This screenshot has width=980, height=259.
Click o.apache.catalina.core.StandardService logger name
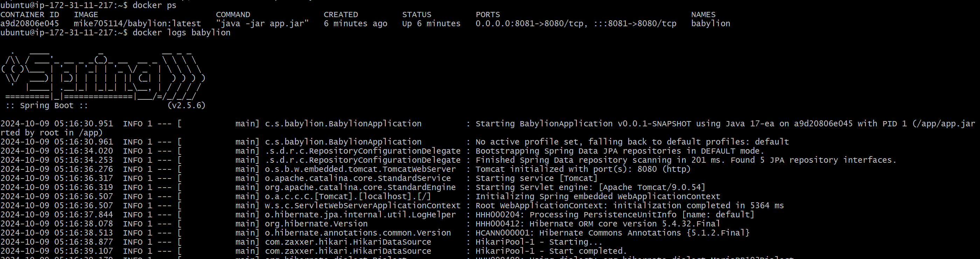tap(358, 178)
